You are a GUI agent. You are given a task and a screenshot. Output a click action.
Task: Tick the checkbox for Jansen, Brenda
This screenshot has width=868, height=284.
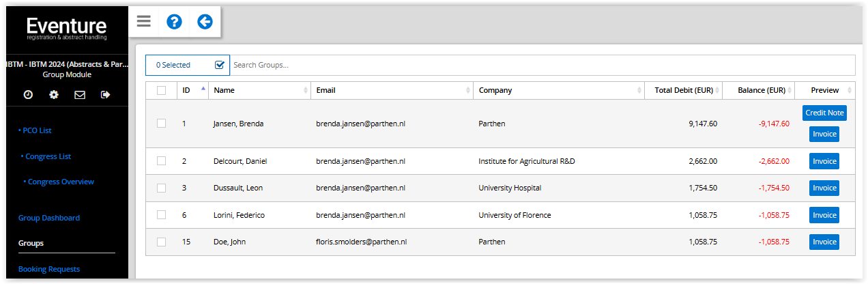coord(161,124)
